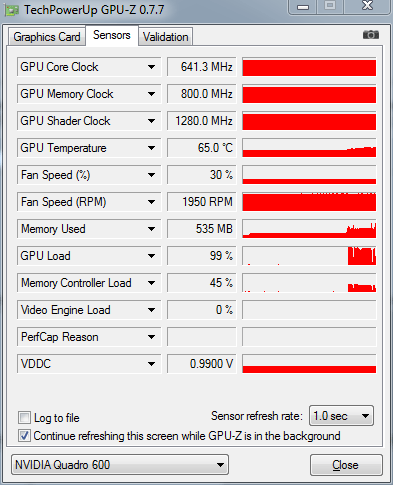393x485 pixels.
Task: Open the NVIDIA Quadro 600 device selector
Action: [120, 465]
